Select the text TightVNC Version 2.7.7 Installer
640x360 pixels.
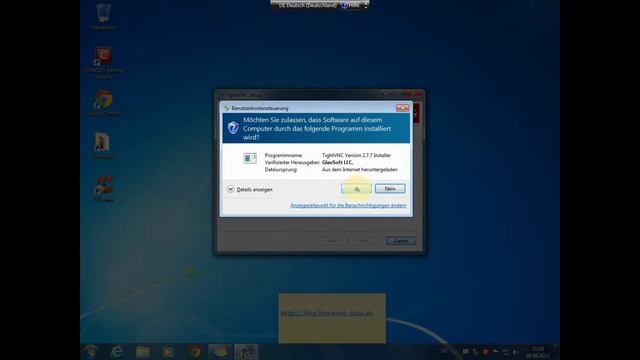pyautogui.click(x=356, y=155)
